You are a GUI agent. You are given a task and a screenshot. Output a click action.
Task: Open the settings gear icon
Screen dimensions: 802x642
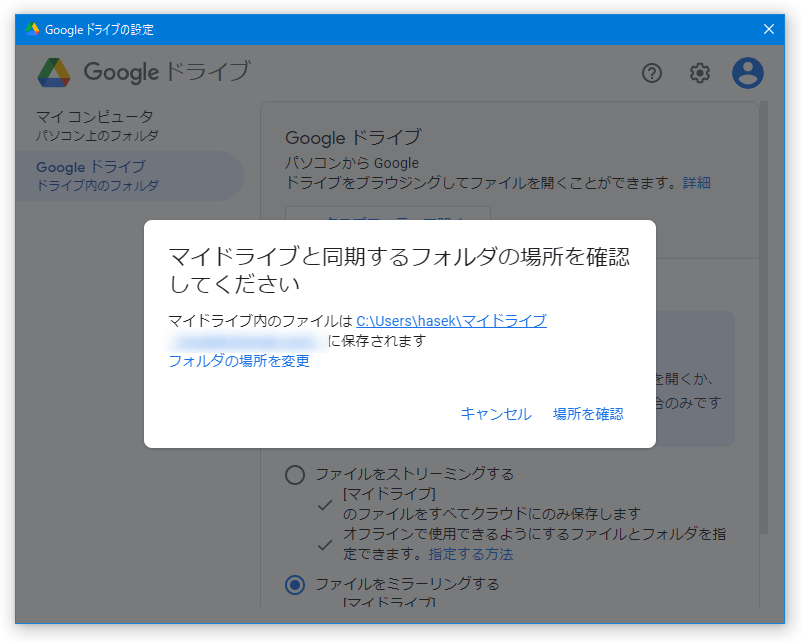coord(699,73)
